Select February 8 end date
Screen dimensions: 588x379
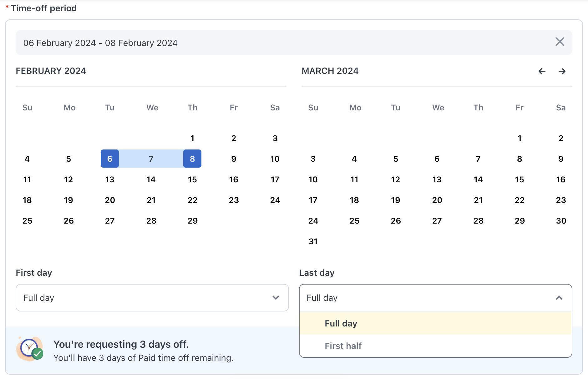pos(192,159)
